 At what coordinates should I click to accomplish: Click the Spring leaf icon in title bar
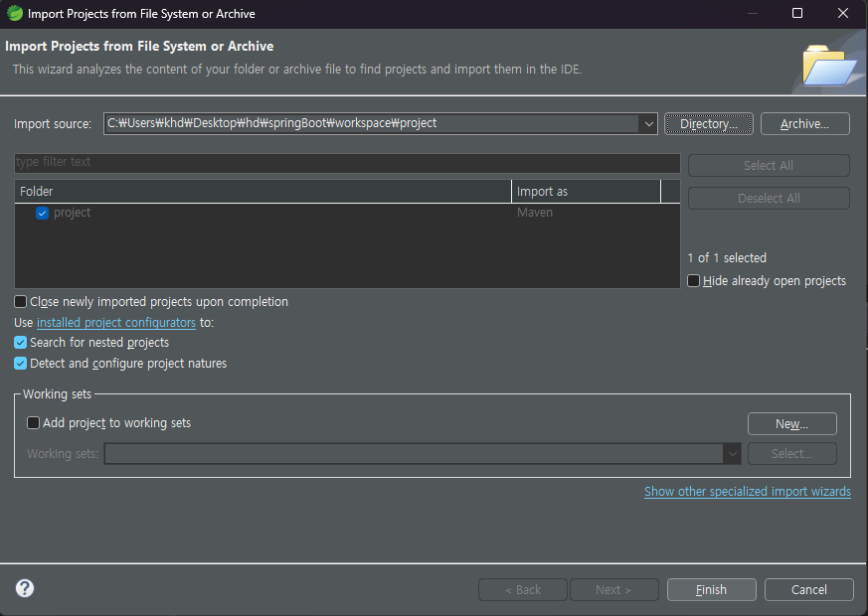click(14, 13)
